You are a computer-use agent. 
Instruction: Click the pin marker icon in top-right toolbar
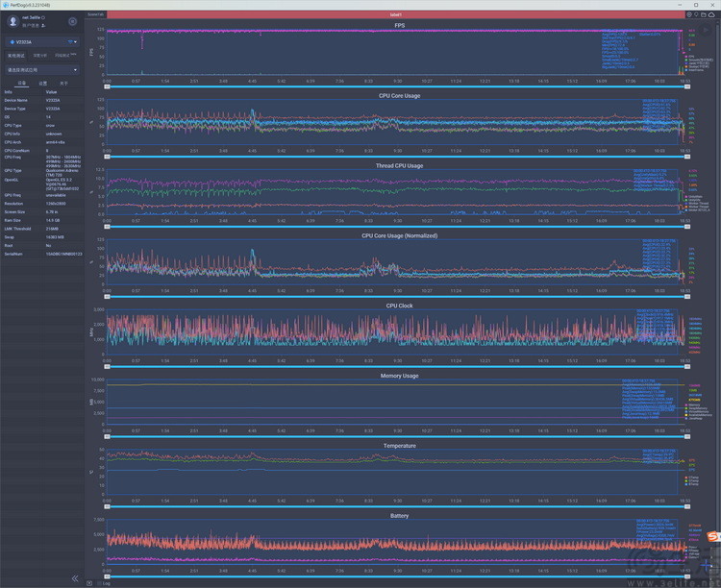[x=696, y=14]
